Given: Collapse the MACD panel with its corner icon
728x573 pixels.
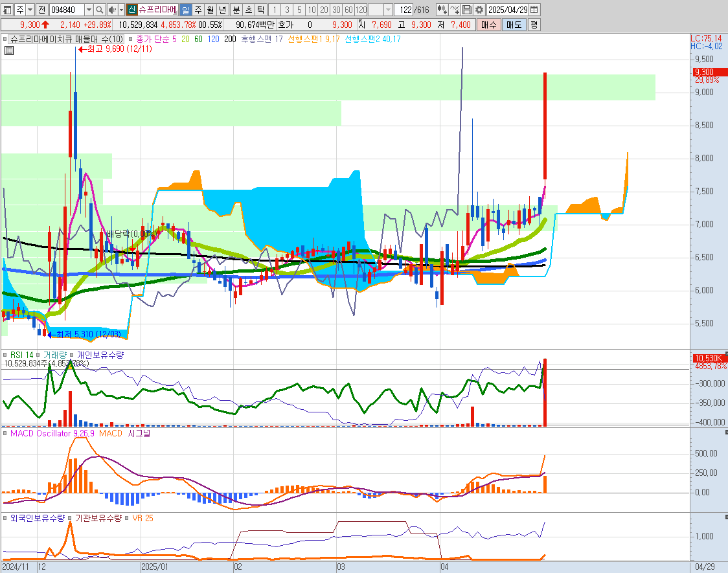Looking at the screenshot, I should pyautogui.click(x=725, y=433).
